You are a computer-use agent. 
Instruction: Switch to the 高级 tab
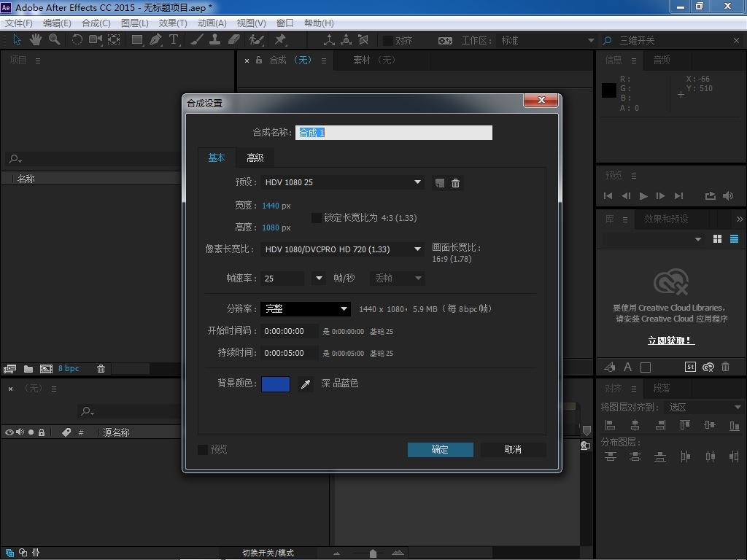(255, 157)
